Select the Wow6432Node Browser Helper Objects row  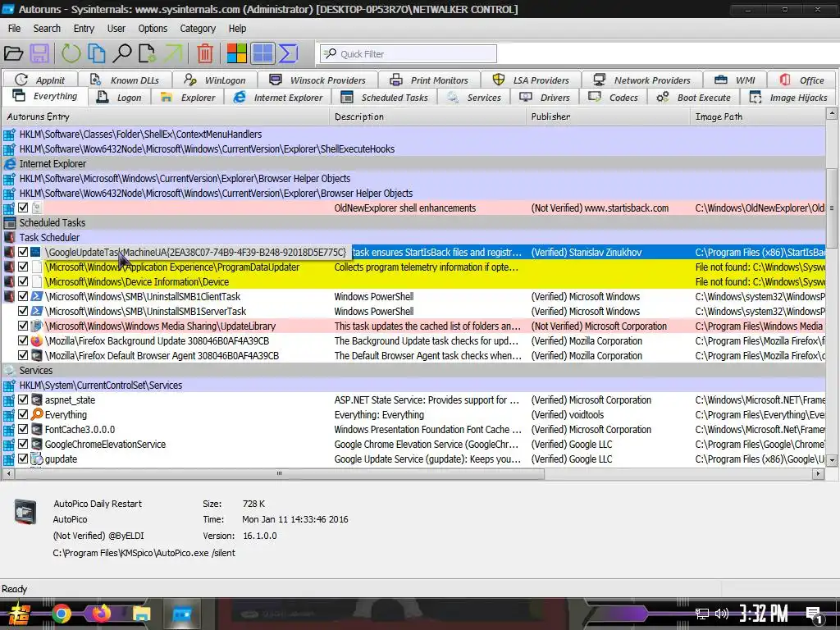(x=413, y=193)
